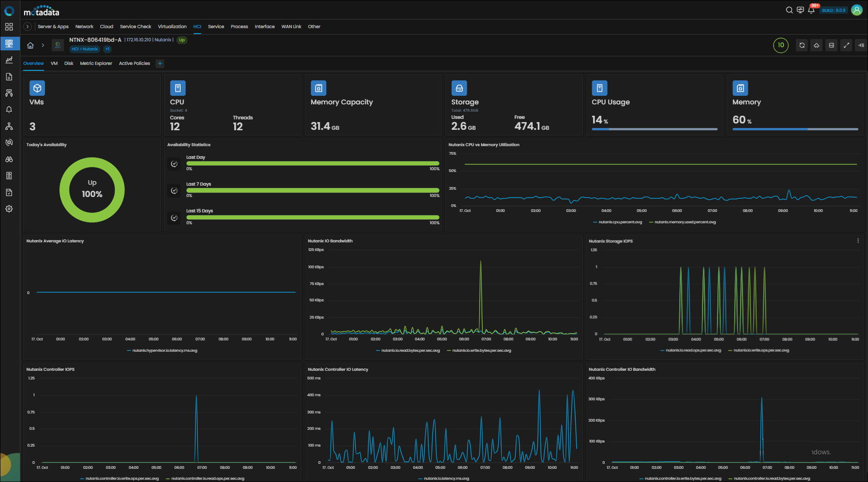Open Server & Apps category
The image size is (868, 482).
coord(53,27)
